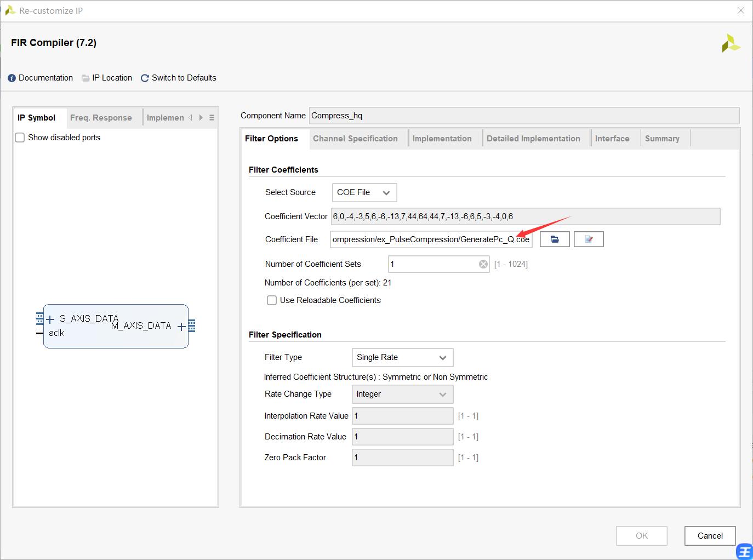Click the IP symbol block diagram
The width and height of the screenshot is (753, 560).
point(116,326)
